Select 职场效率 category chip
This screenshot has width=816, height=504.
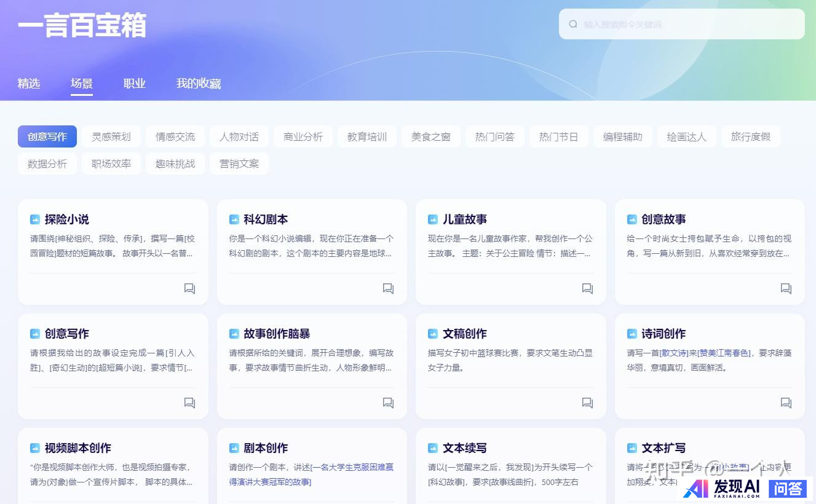tap(111, 163)
